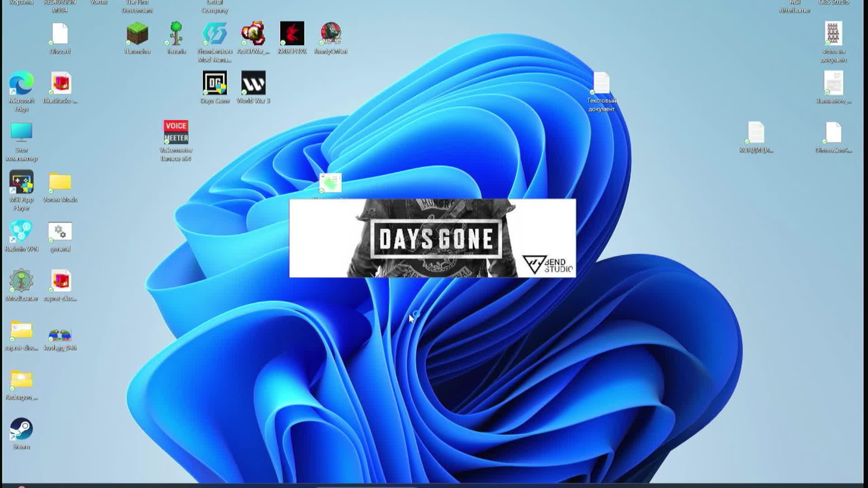This screenshot has height=488, width=868.
Task: Launch ReadyOrNot from the desktop
Action: coord(330,32)
